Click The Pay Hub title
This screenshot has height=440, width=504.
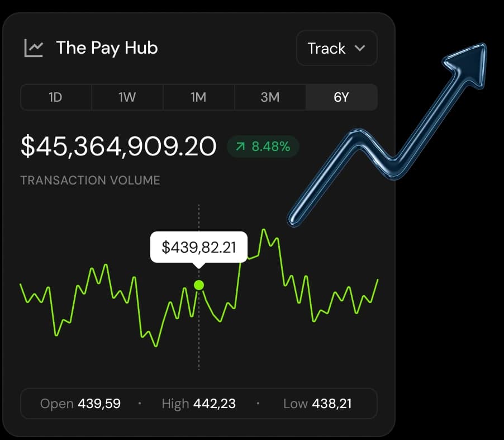107,48
